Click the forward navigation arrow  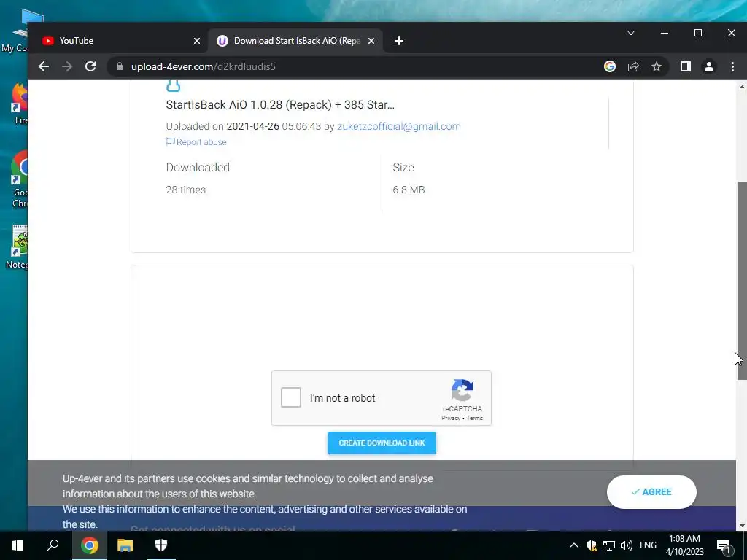point(67,66)
